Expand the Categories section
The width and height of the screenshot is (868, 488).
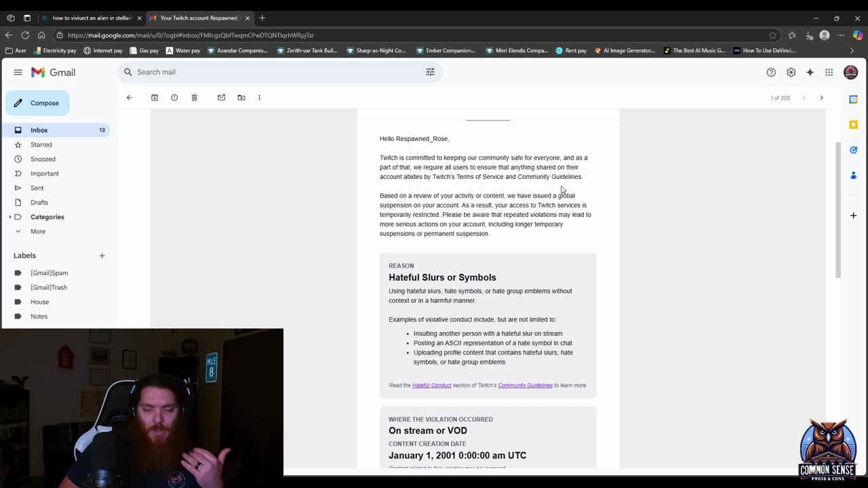click(10, 217)
